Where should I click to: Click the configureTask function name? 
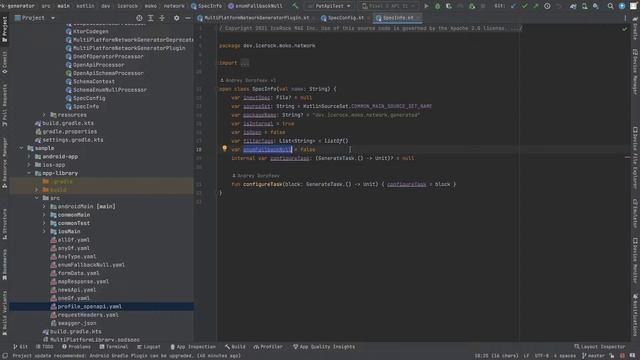pos(262,184)
